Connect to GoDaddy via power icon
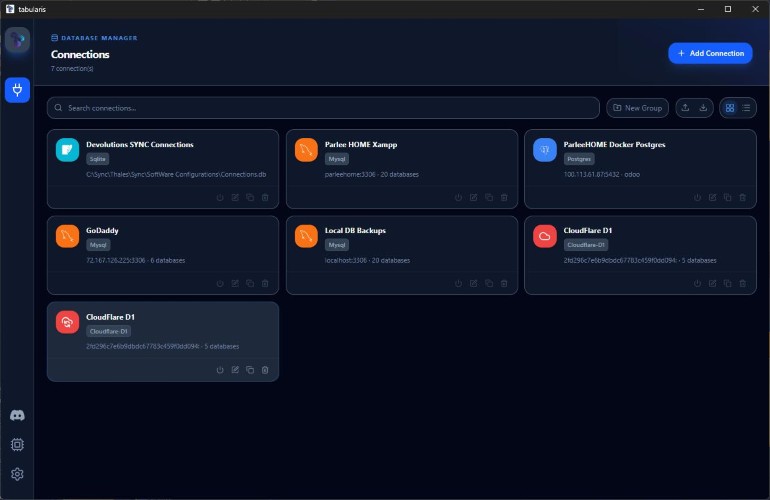 click(220, 283)
